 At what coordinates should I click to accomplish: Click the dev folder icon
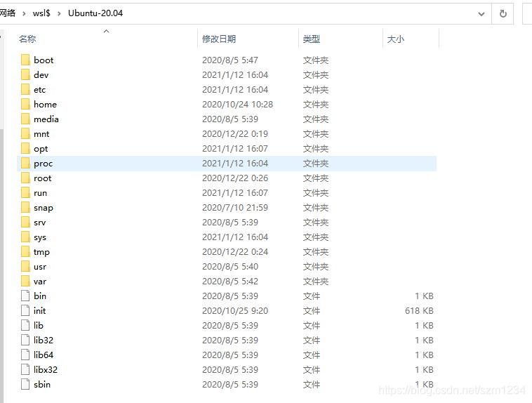click(x=25, y=74)
